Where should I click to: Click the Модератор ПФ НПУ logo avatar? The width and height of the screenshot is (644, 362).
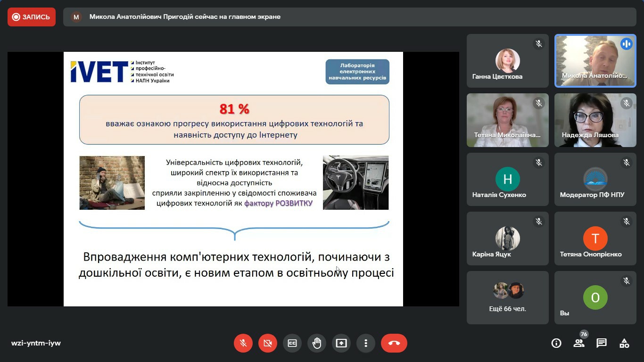pos(595,179)
